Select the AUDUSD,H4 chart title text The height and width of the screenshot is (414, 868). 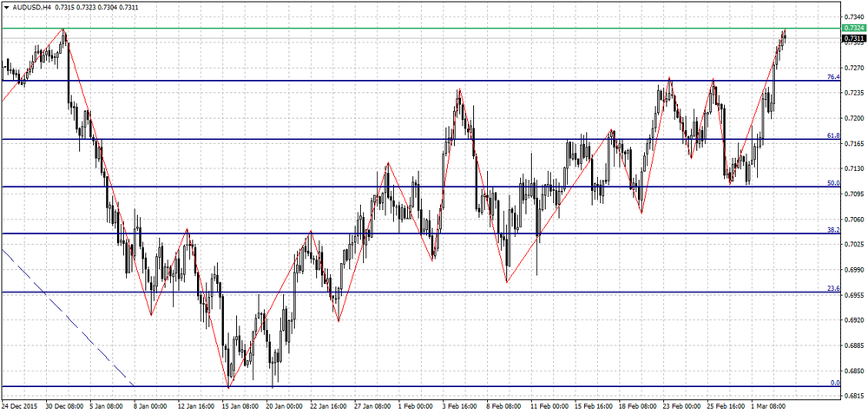(x=33, y=5)
